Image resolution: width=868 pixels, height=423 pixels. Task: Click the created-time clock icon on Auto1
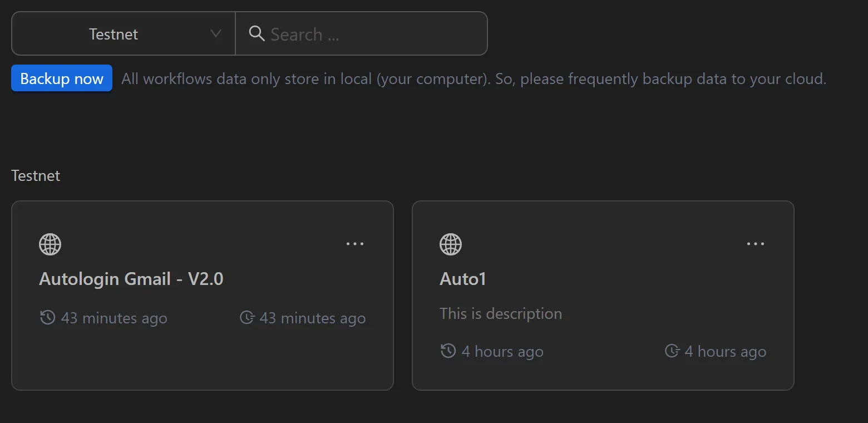pos(447,351)
